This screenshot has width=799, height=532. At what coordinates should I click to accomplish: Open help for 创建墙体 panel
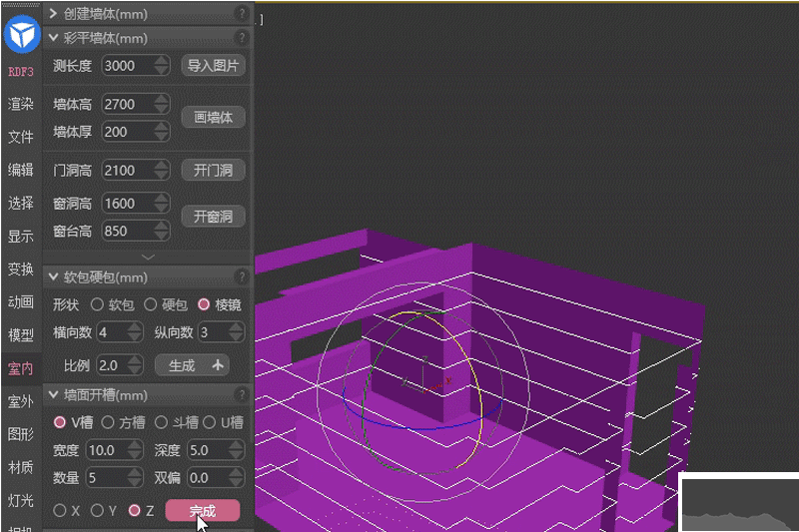(x=241, y=14)
